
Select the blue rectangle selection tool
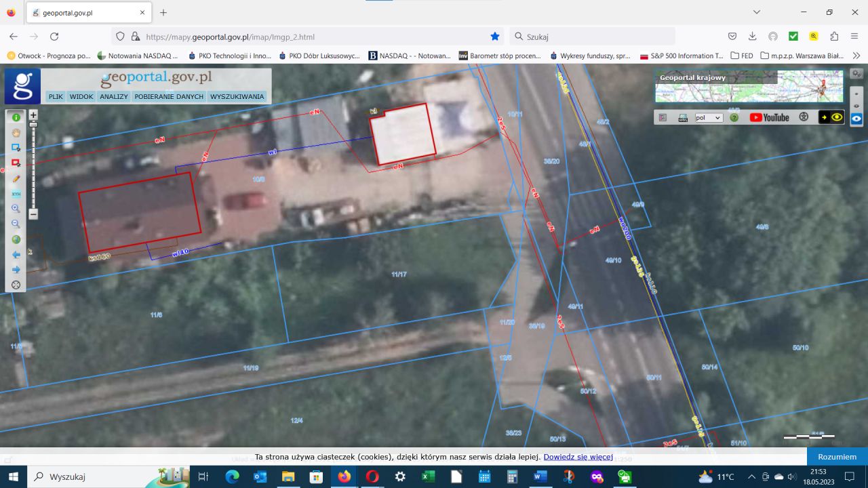pos(16,148)
